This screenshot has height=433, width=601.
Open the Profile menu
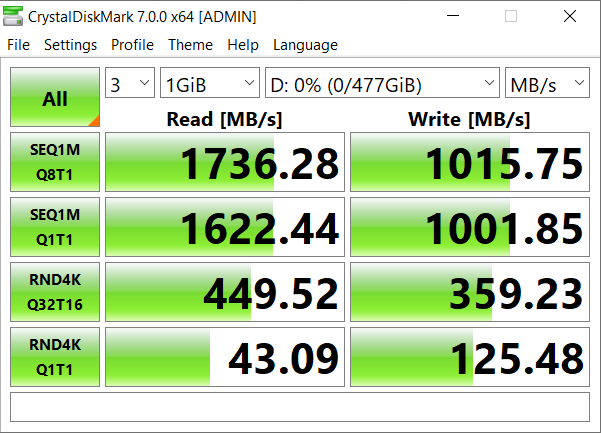click(x=132, y=45)
